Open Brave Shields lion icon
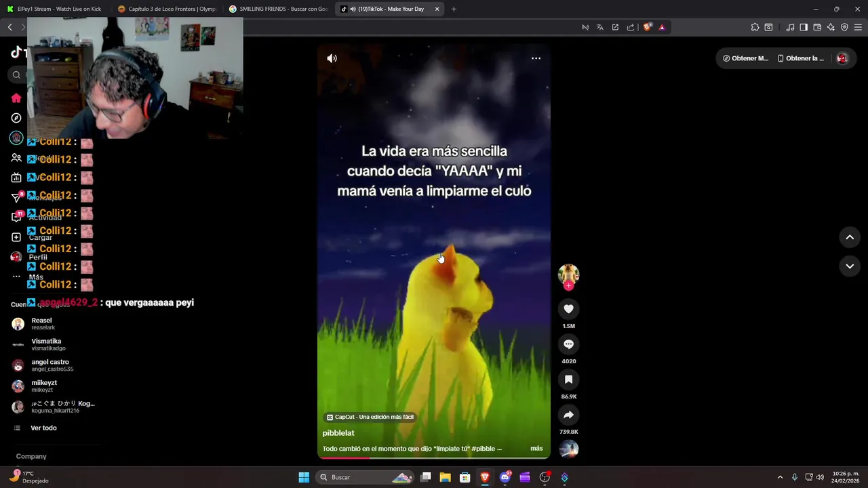The height and width of the screenshot is (488, 868). 647,27
